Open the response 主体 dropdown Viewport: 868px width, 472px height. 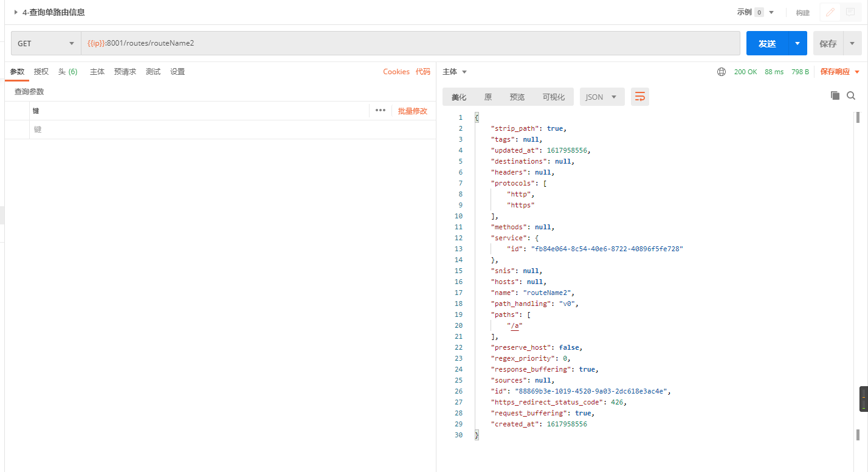[455, 72]
